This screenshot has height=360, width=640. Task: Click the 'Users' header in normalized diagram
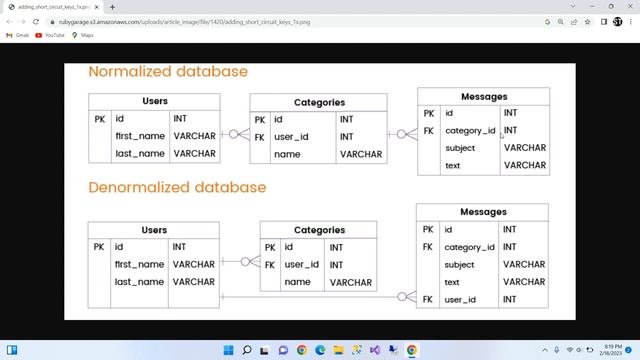point(155,101)
